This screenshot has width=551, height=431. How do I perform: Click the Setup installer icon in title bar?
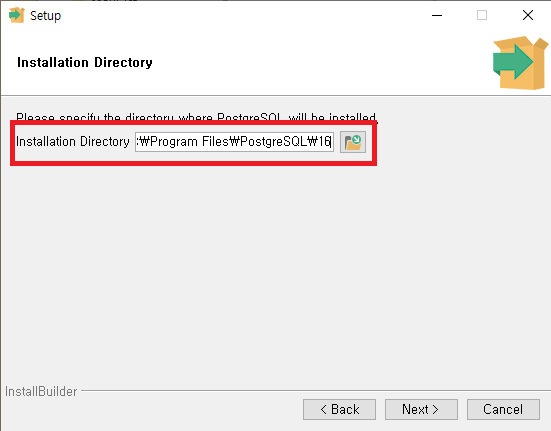coord(17,15)
